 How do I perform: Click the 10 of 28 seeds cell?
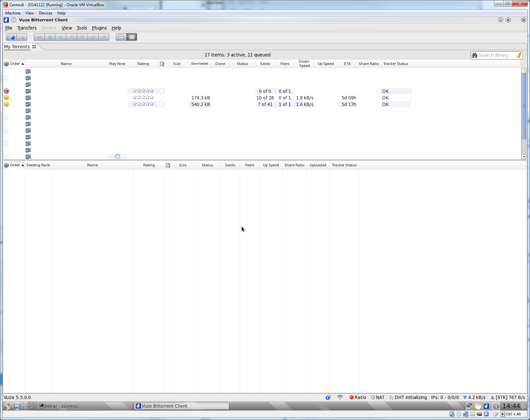tap(265, 98)
